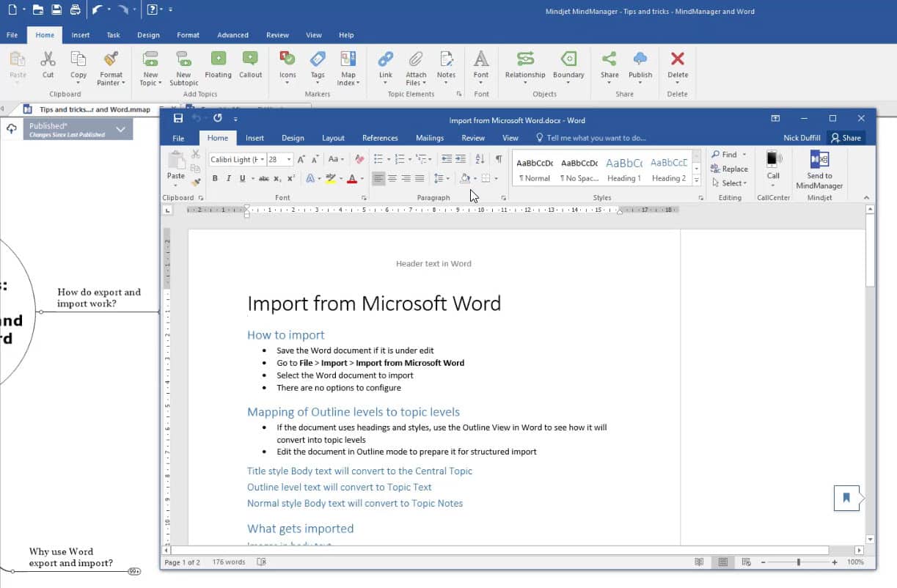Grow font size in Word

[x=301, y=159]
